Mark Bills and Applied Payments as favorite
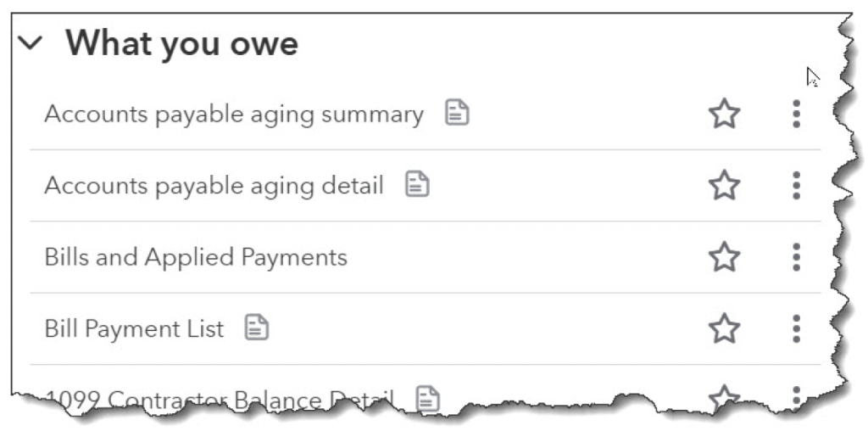This screenshot has width=868, height=437. [724, 257]
